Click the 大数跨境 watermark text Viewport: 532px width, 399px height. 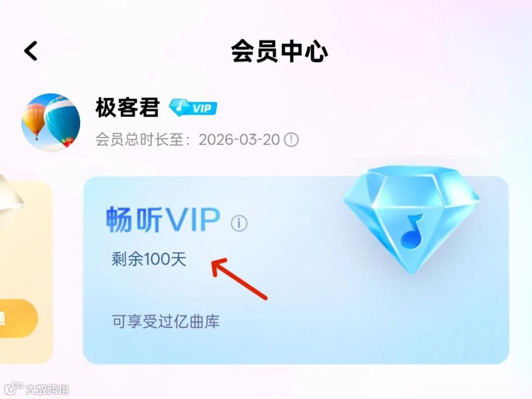tap(47, 389)
